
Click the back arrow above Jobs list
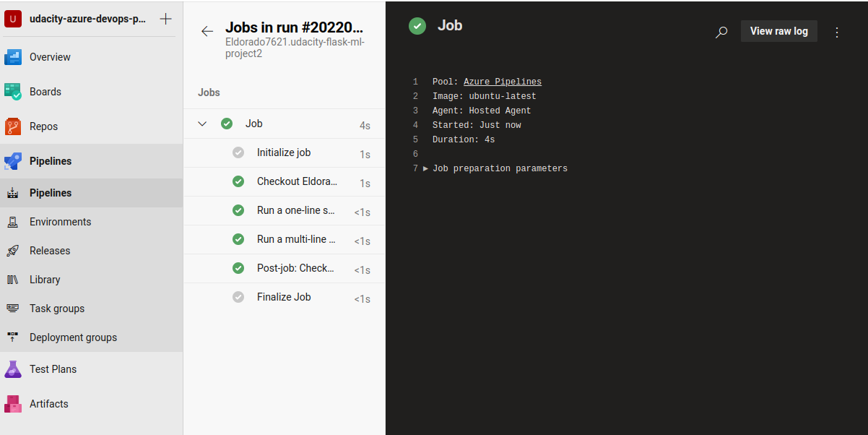coord(207,31)
